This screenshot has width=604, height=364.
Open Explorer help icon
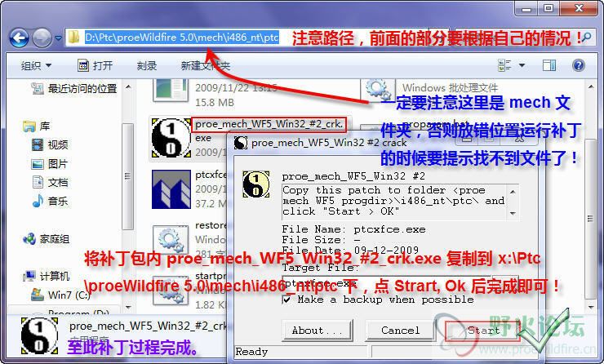pos(578,65)
